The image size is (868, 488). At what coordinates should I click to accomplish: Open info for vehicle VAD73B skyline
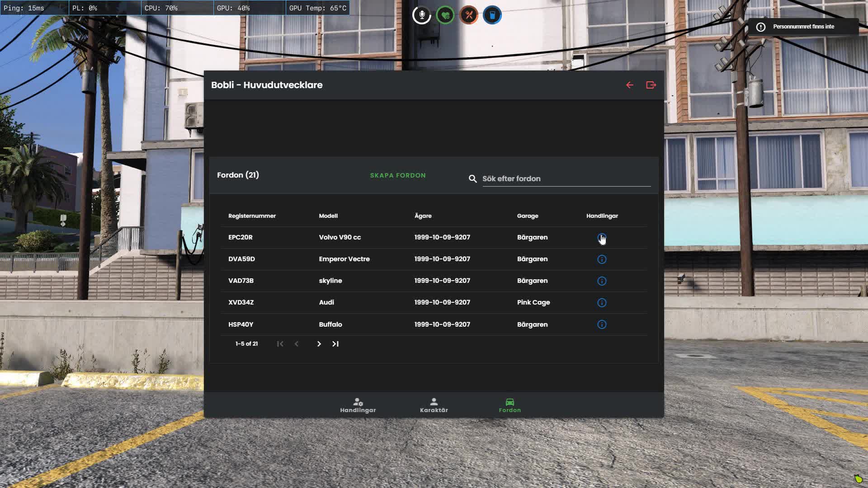[602, 281]
